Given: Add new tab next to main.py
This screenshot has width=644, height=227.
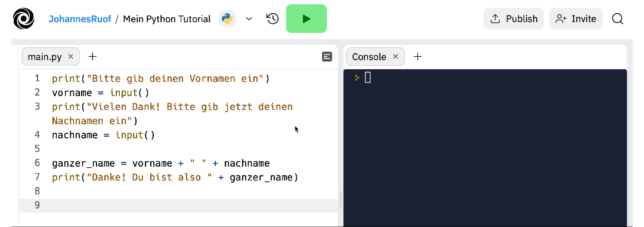Looking at the screenshot, I should point(92,57).
